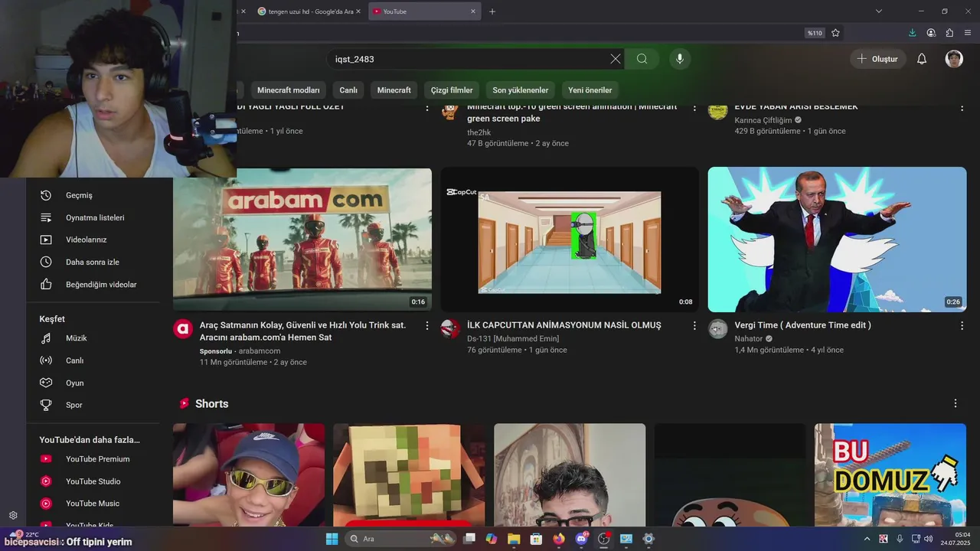The image size is (980, 551).
Task: Open Discord from the taskbar
Action: tap(581, 539)
